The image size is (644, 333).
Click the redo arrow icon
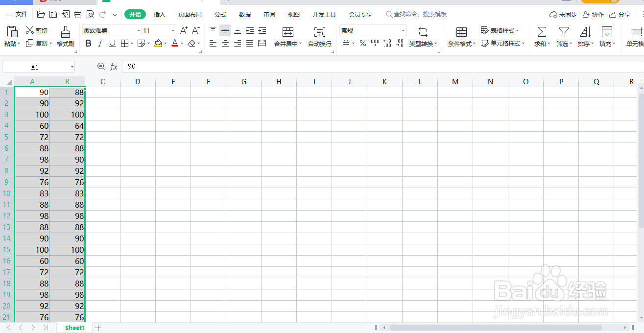click(102, 14)
